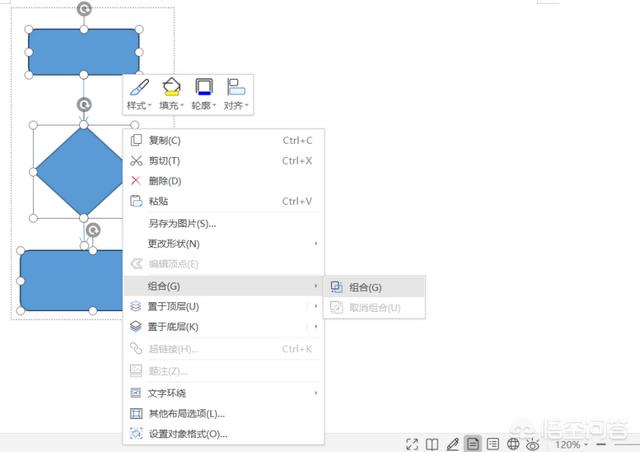Screen dimensions: 640x452
Task: Toggle eye protection mode icon
Action: 533,444
